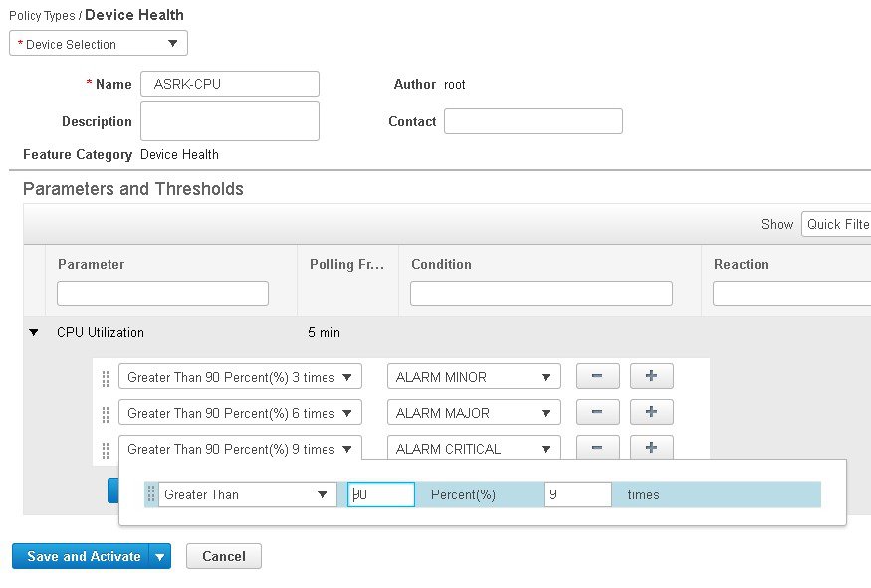Click minus button on ALARM MINOR row
The height and width of the screenshot is (588, 871).
[x=597, y=377]
